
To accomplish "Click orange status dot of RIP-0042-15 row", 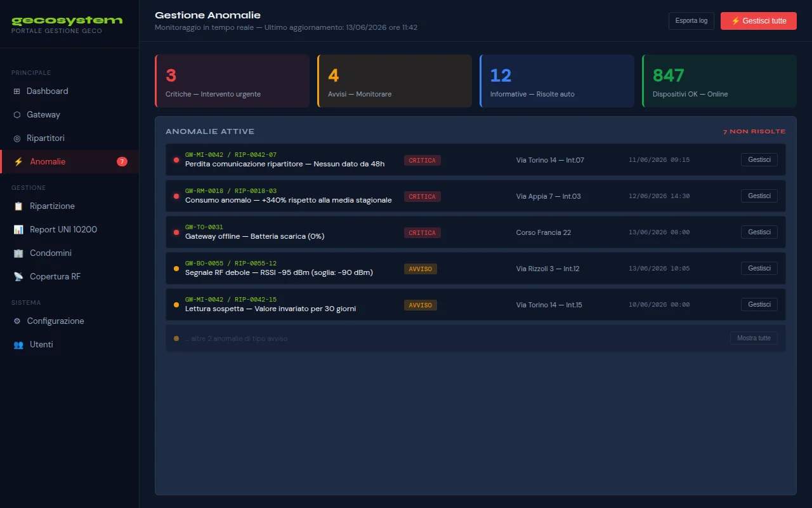I will point(176,305).
